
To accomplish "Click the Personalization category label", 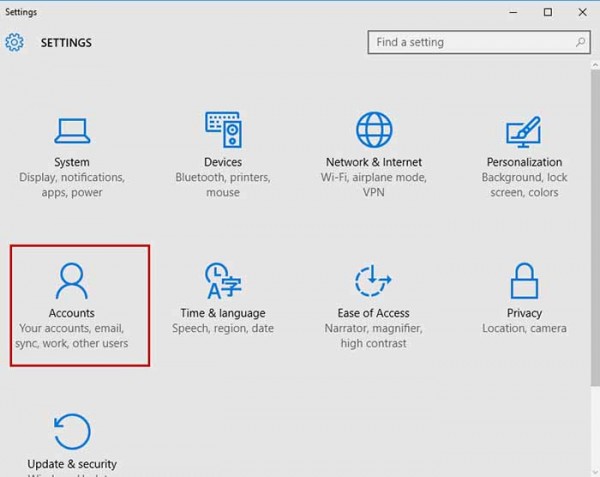I will point(524,162).
